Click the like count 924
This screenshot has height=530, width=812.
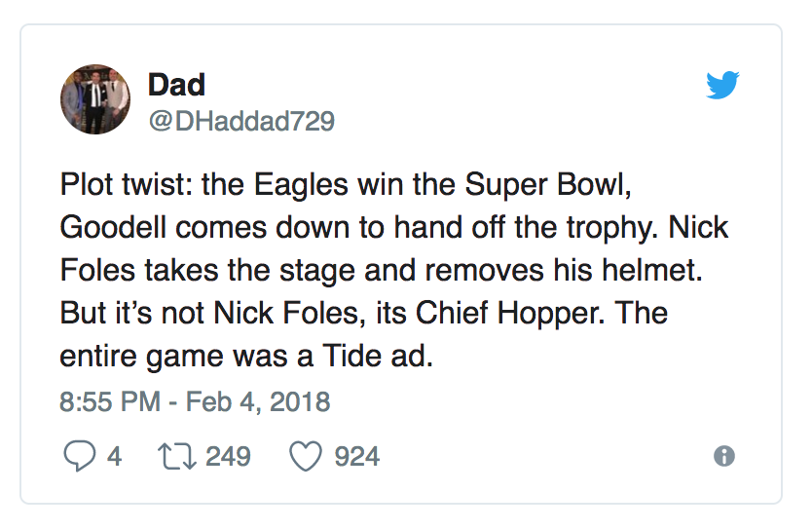[356, 456]
